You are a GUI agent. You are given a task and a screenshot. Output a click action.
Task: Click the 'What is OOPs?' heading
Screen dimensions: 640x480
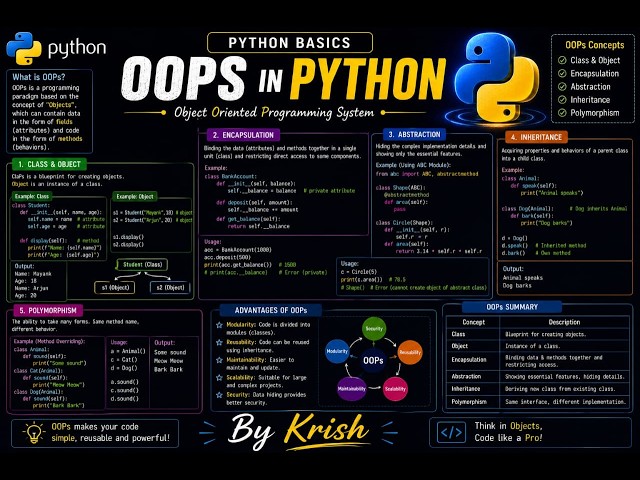(38, 77)
